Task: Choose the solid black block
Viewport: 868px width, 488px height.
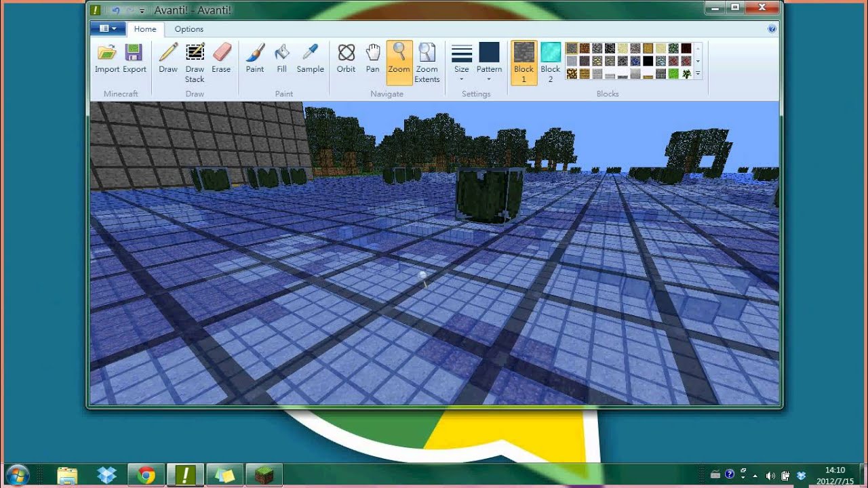Action: pyautogui.click(x=648, y=61)
